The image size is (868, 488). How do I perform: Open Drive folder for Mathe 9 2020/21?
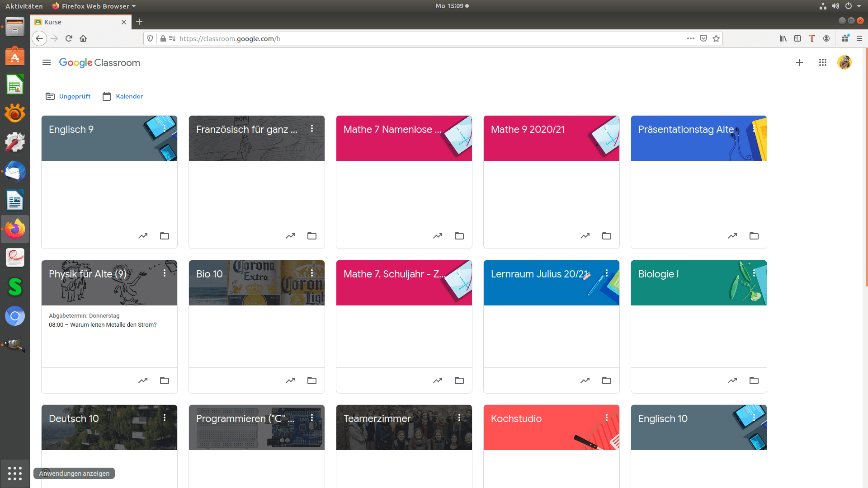(x=607, y=236)
